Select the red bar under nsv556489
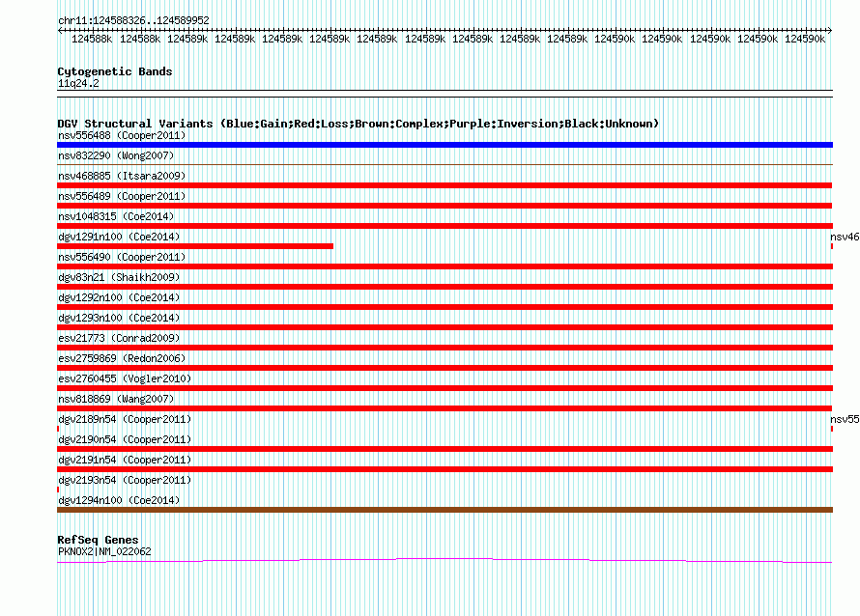Viewport: 860px width, 616px height. point(444,206)
